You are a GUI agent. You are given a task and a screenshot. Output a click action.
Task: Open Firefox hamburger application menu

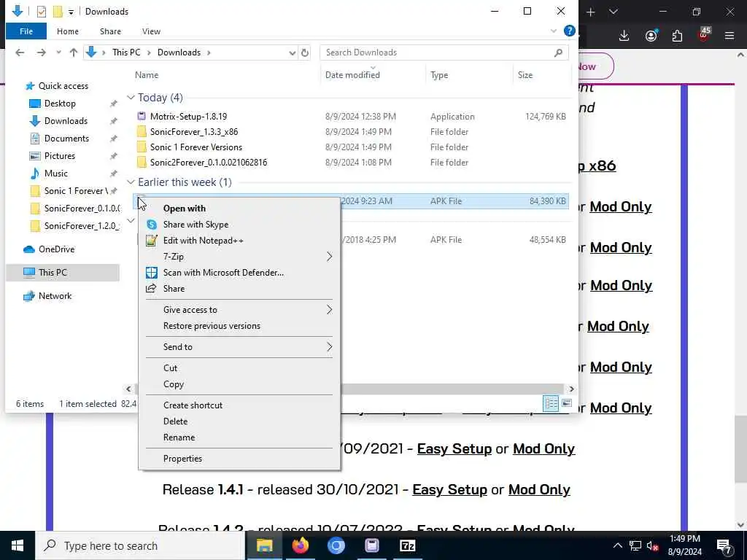(x=729, y=36)
